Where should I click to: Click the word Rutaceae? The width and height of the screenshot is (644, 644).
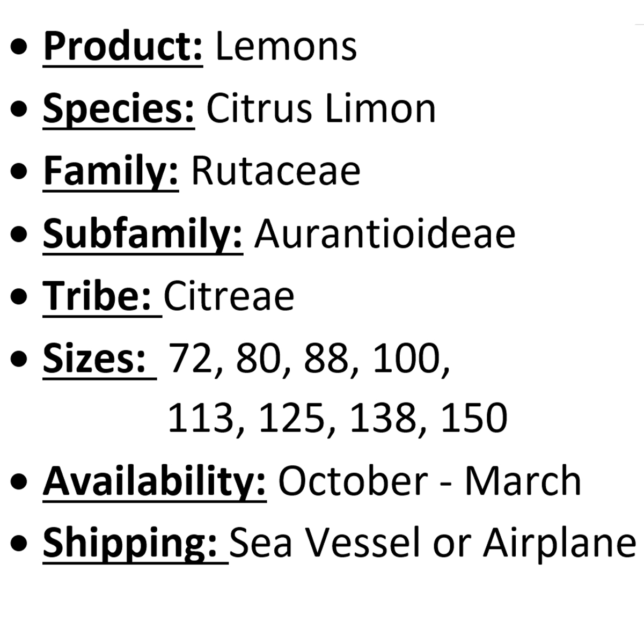click(x=276, y=171)
